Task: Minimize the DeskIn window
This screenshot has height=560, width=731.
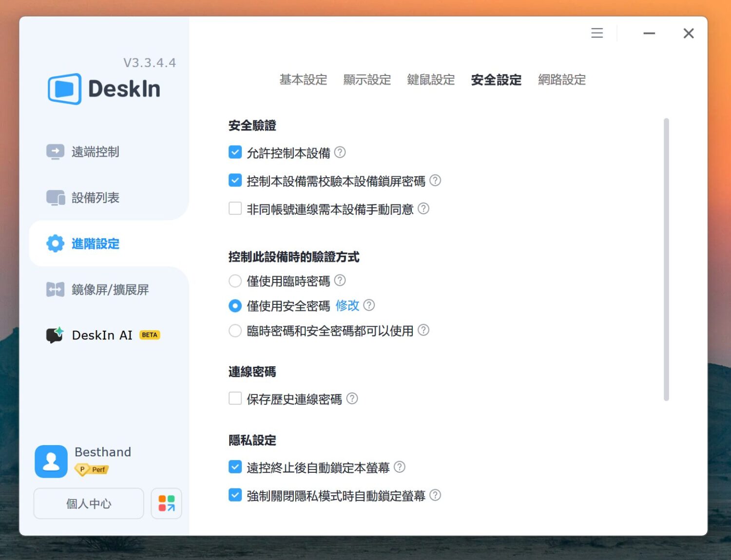Action: (x=649, y=33)
